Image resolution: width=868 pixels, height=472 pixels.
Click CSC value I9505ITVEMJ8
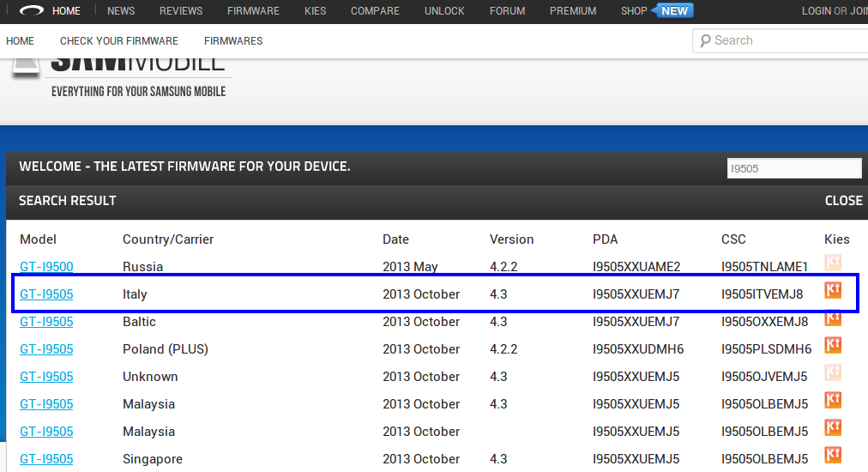tap(763, 294)
